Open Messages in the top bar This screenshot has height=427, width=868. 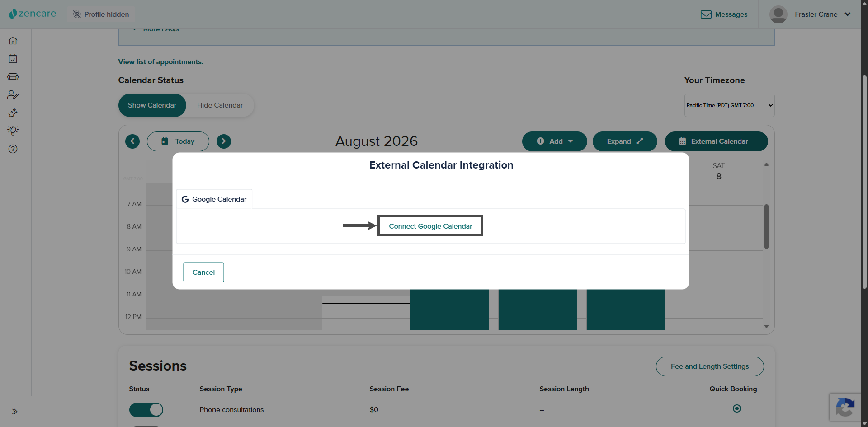(724, 14)
